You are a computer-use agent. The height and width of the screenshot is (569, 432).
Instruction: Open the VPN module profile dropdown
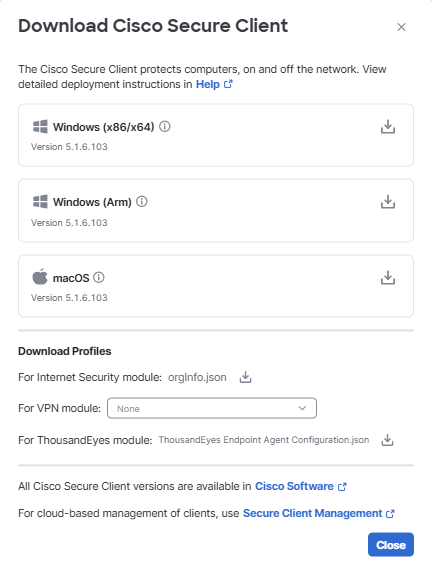pos(212,408)
